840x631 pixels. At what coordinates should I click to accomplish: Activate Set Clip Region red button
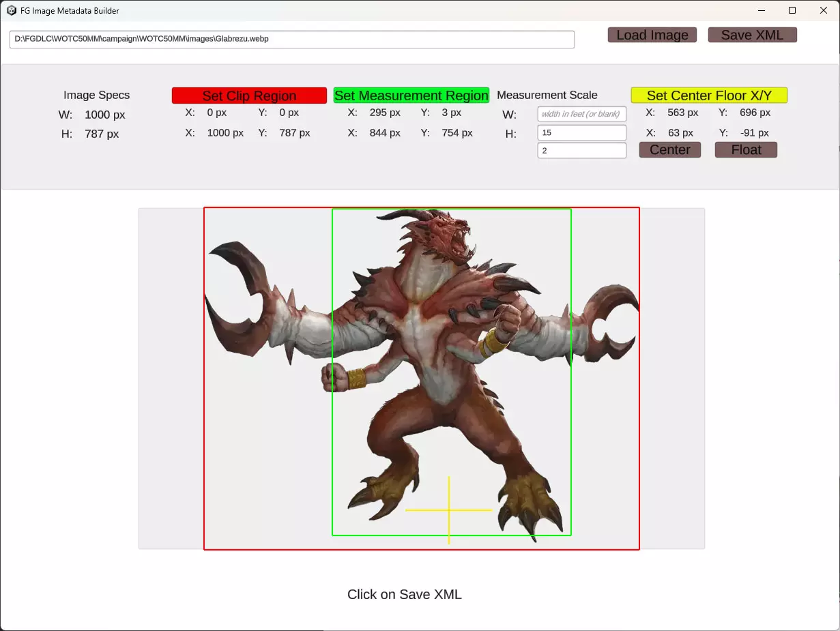pyautogui.click(x=249, y=96)
